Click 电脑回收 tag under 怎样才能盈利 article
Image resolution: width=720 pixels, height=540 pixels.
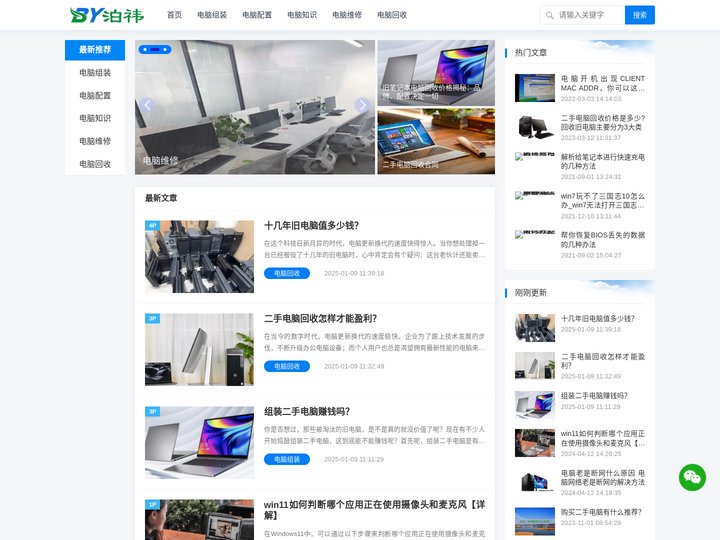(287, 366)
